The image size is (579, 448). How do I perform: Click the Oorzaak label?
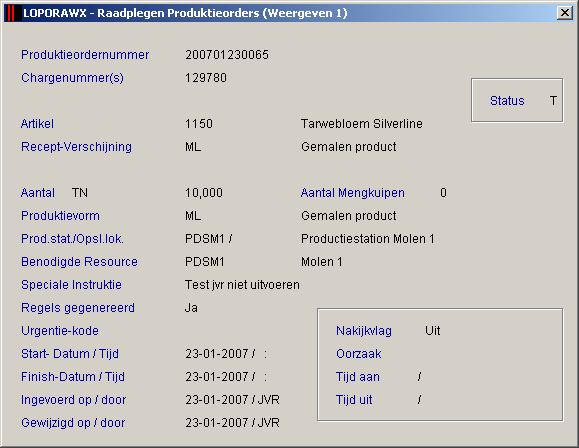tap(359, 354)
